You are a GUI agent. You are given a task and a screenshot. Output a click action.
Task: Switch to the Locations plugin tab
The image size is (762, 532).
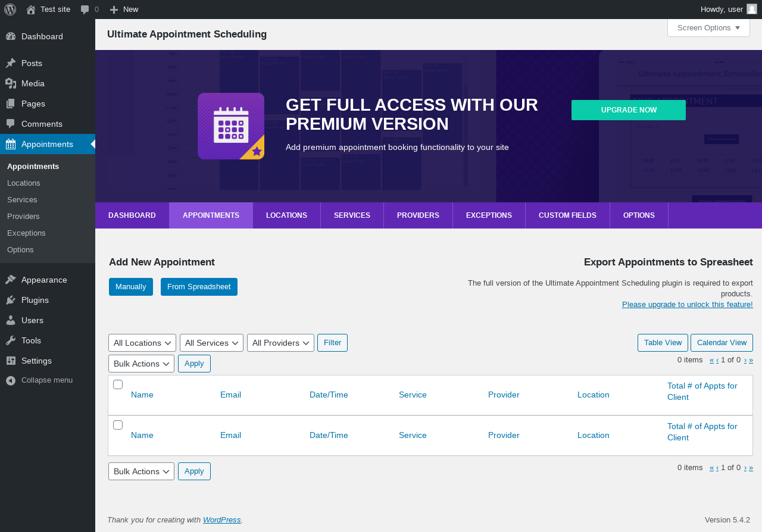point(287,215)
